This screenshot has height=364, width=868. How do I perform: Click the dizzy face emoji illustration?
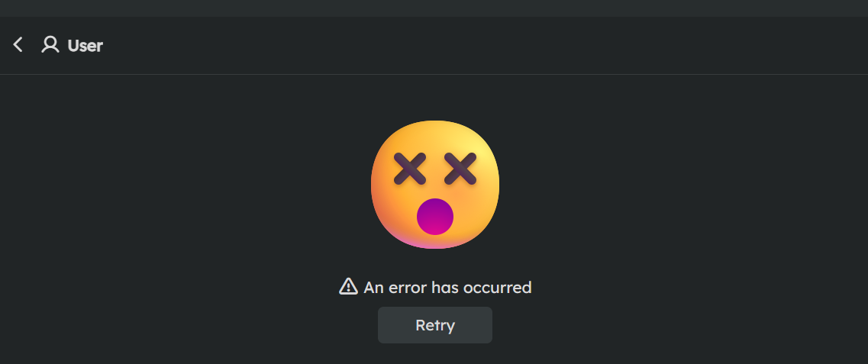point(435,184)
